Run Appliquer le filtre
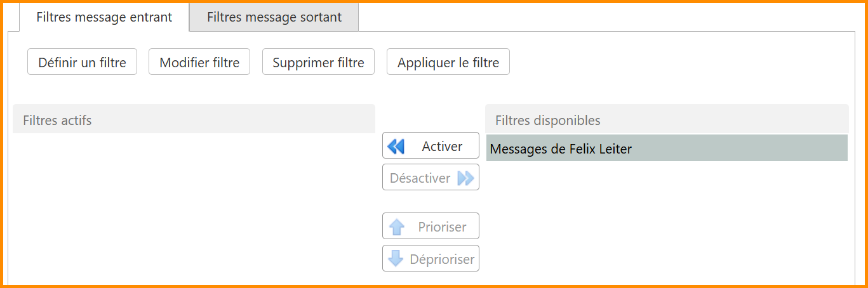The image size is (868, 288). pyautogui.click(x=448, y=62)
